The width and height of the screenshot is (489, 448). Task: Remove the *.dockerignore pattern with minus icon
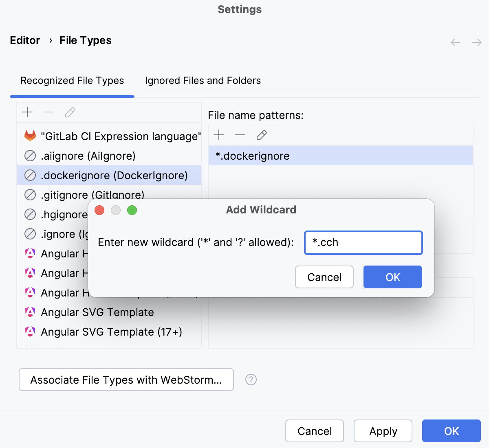coord(240,135)
